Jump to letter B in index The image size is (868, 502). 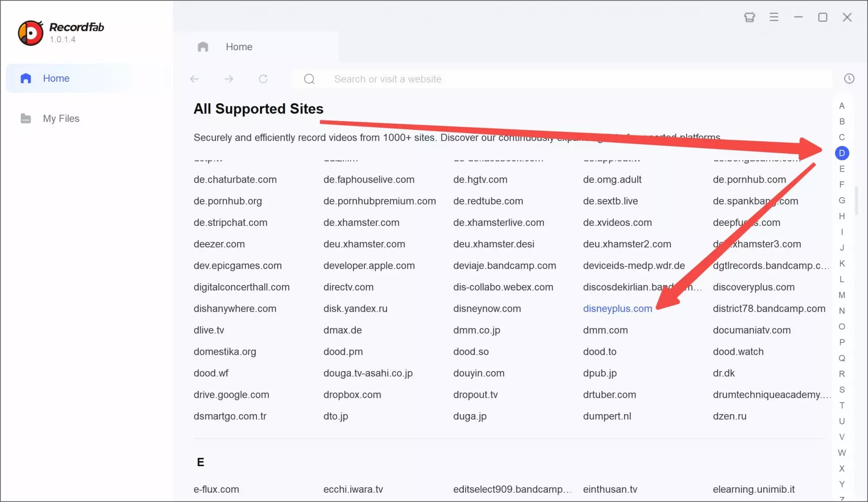click(x=841, y=122)
